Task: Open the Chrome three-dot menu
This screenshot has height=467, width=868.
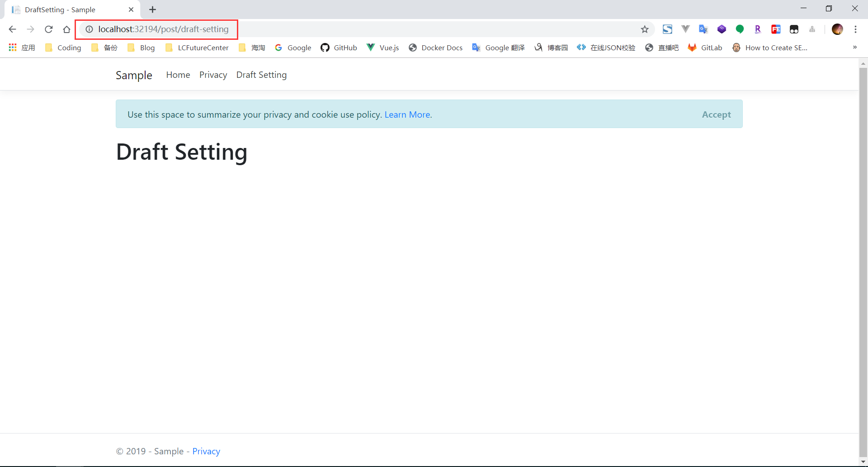Action: 855,29
